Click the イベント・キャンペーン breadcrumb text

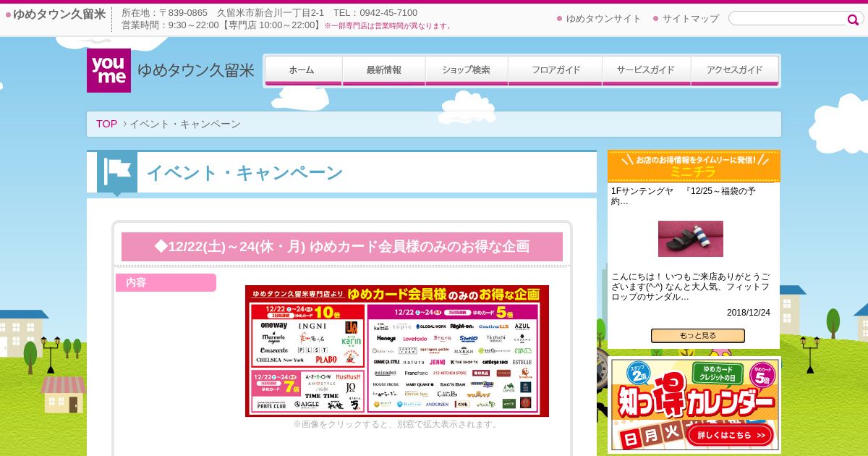click(x=185, y=124)
